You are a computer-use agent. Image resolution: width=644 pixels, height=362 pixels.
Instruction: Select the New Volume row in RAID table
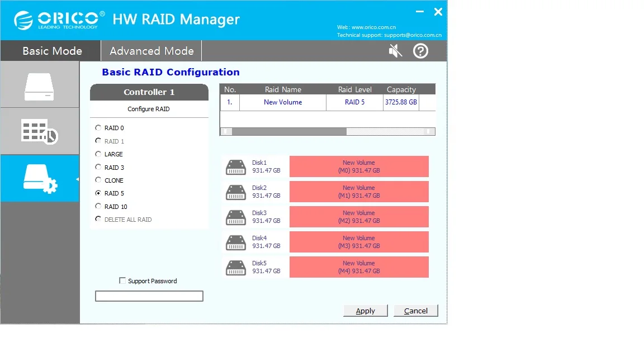pyautogui.click(x=283, y=103)
